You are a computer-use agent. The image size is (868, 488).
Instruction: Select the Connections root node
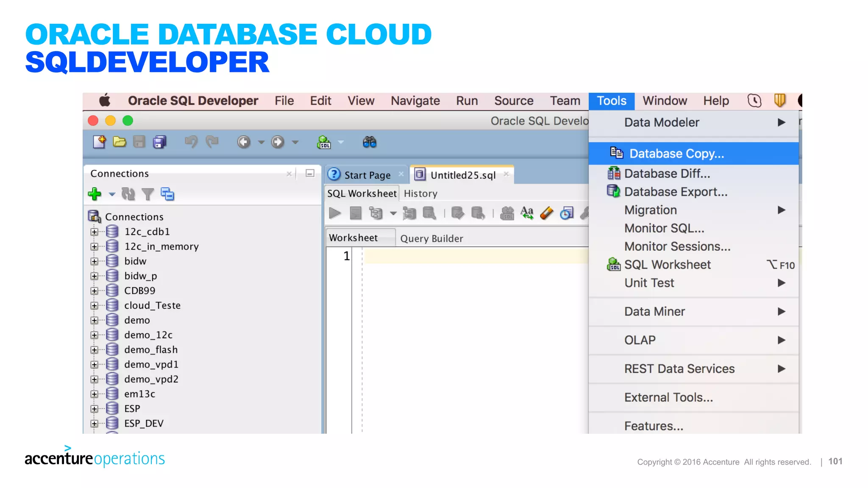pos(134,217)
